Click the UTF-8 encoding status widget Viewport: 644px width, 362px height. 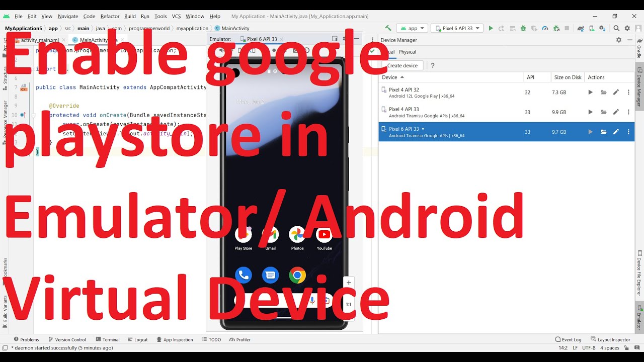point(589,347)
